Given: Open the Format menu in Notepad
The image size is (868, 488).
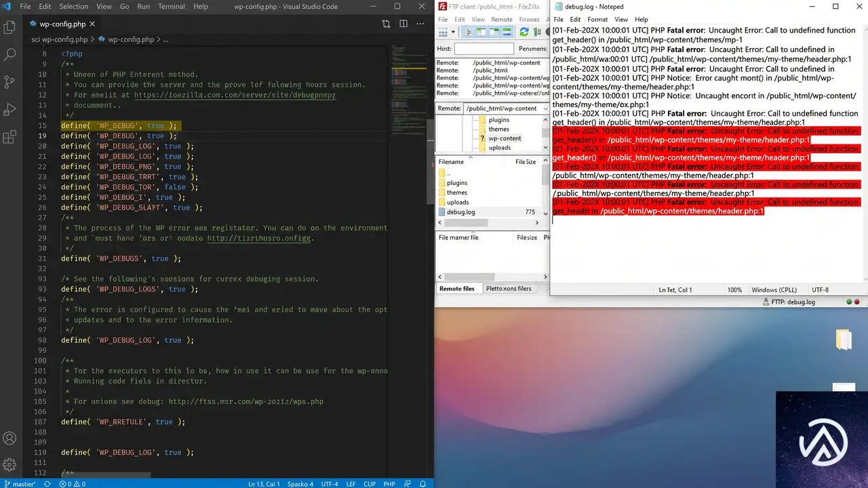Looking at the screenshot, I should coord(597,20).
